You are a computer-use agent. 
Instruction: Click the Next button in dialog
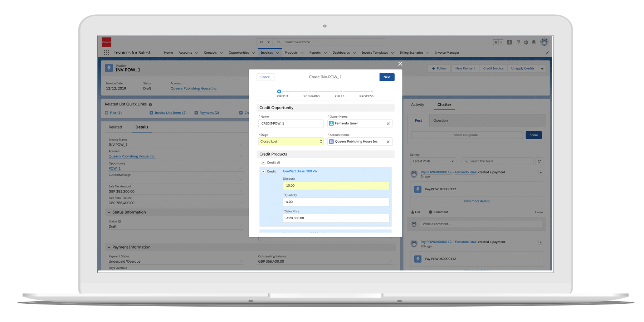pos(387,77)
